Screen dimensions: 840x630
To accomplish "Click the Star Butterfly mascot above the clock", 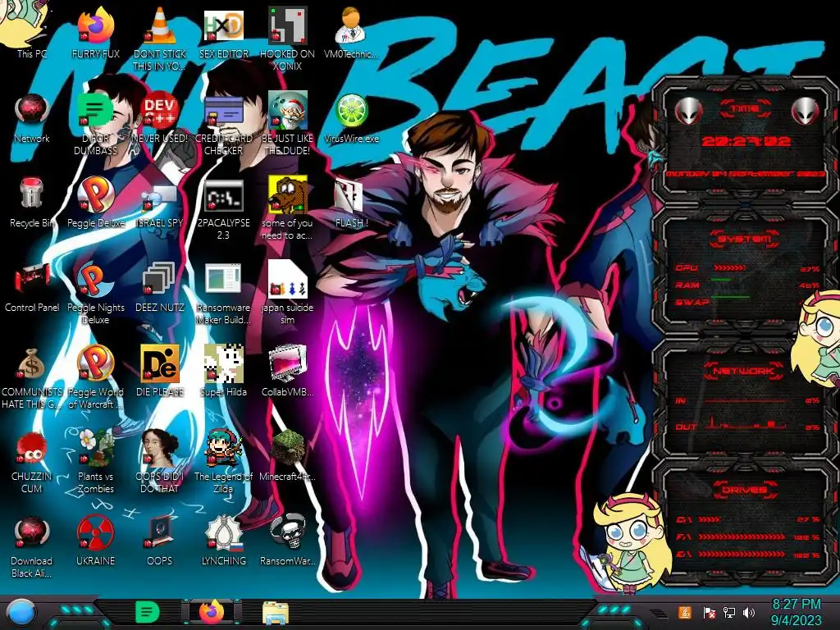I will click(x=632, y=542).
